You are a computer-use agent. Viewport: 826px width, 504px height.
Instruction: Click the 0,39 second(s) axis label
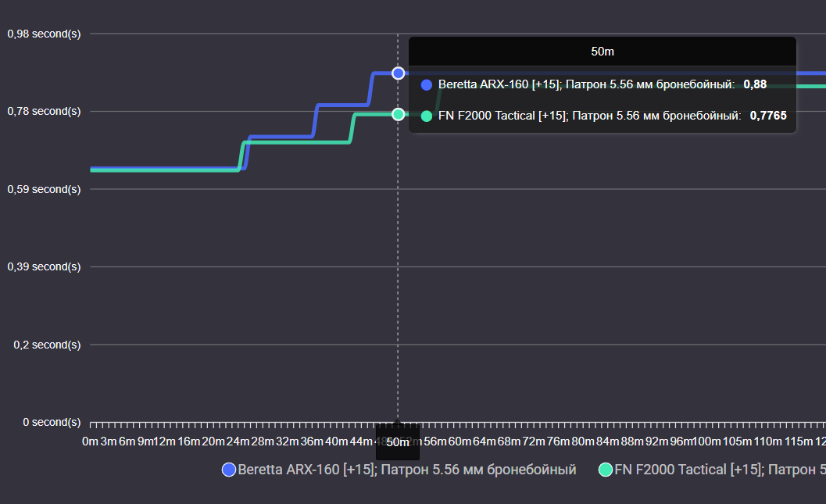(x=45, y=266)
